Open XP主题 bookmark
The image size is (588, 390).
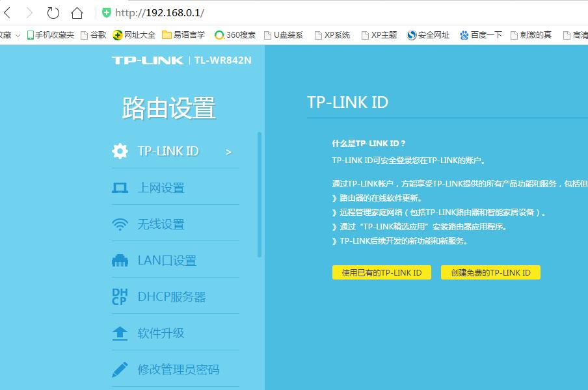point(379,35)
